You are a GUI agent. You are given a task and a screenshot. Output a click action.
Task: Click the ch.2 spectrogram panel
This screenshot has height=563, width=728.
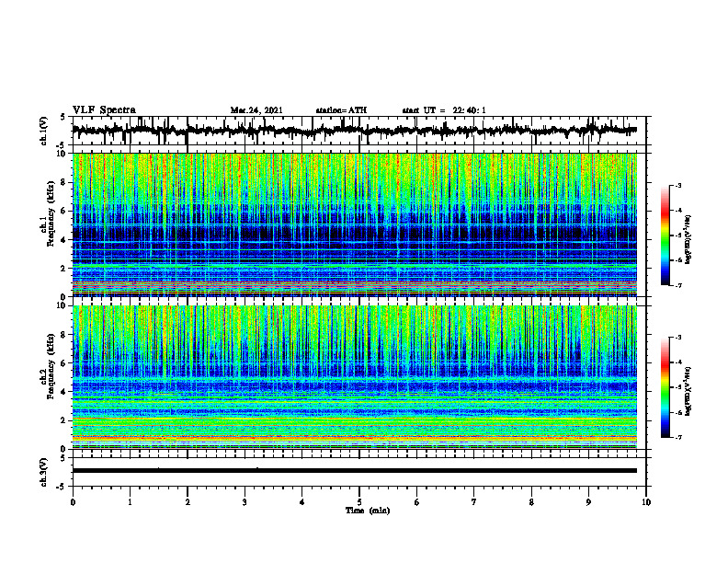pyautogui.click(x=354, y=377)
